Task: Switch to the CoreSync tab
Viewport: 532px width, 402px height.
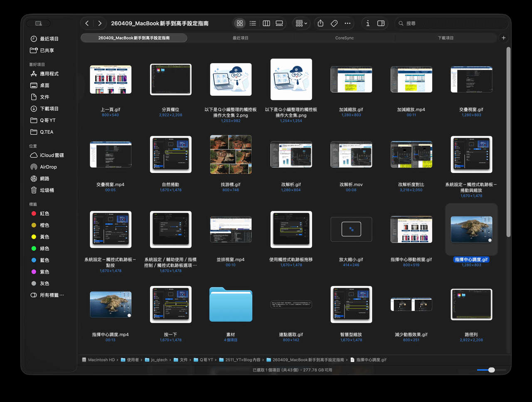Action: click(344, 38)
